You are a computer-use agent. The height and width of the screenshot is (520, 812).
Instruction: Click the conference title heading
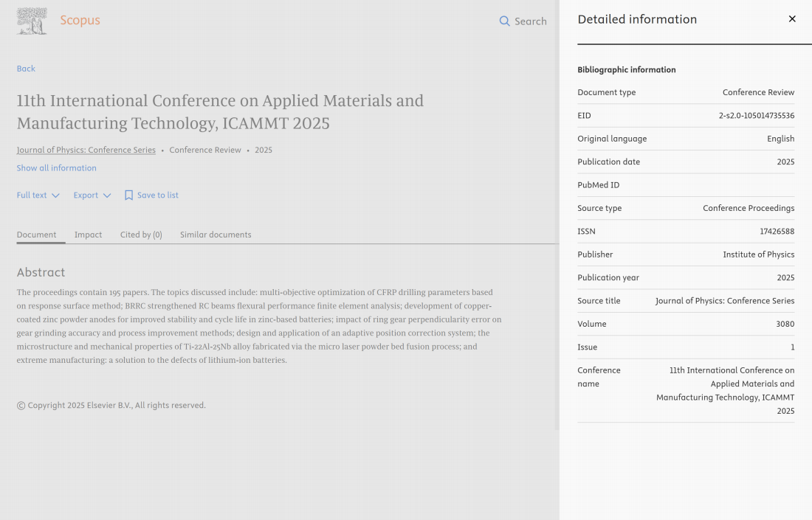click(220, 111)
